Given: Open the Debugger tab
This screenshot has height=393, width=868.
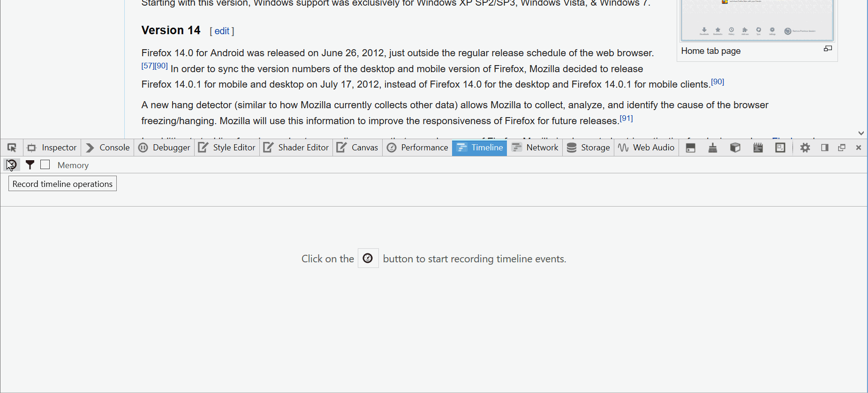Looking at the screenshot, I should pos(165,148).
